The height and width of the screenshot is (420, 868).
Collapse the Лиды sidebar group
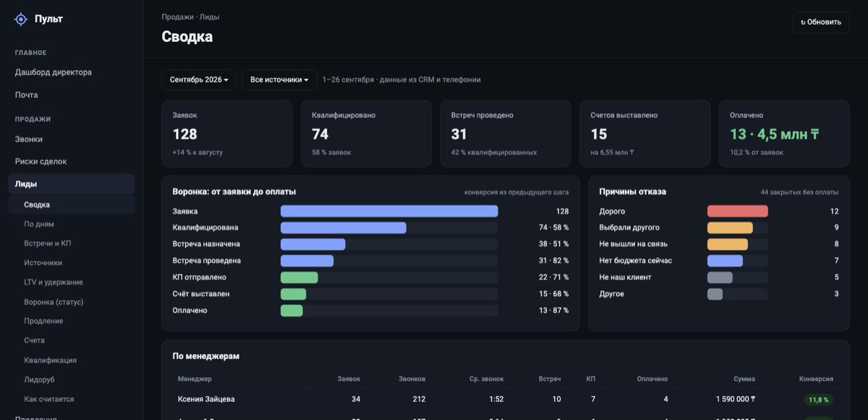[72, 184]
